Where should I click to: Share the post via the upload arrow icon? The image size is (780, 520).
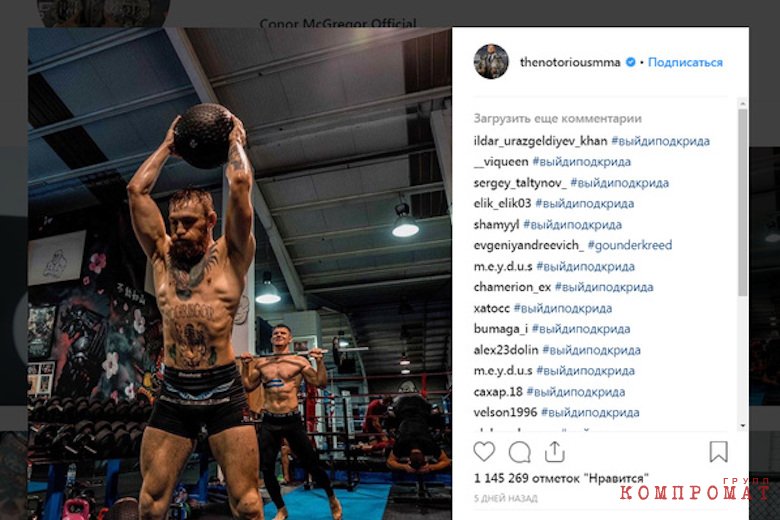(554, 452)
